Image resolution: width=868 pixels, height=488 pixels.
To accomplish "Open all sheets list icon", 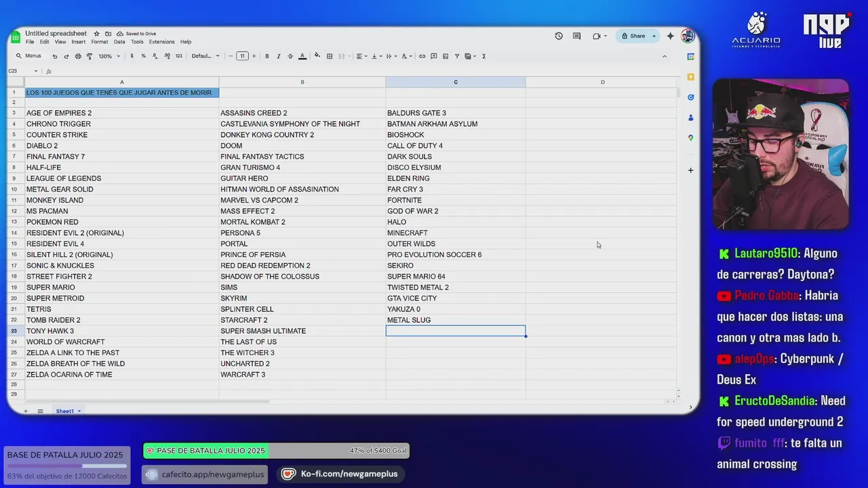I will 40,411.
